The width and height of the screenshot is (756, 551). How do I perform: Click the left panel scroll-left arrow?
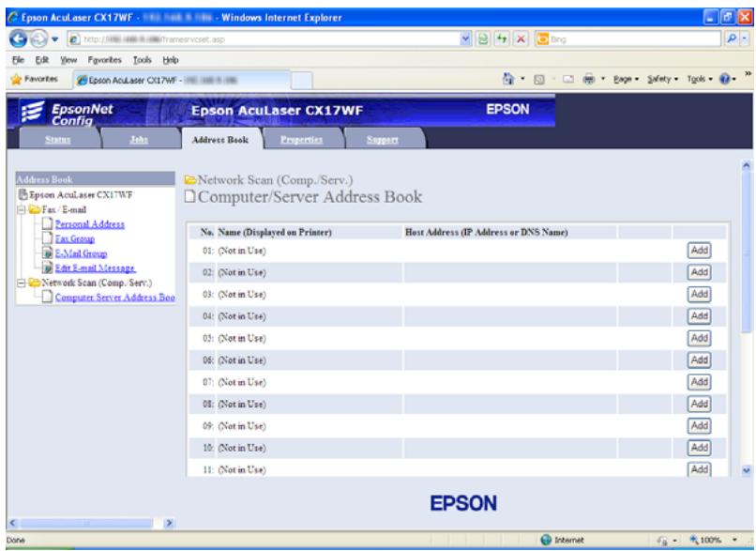point(13,523)
